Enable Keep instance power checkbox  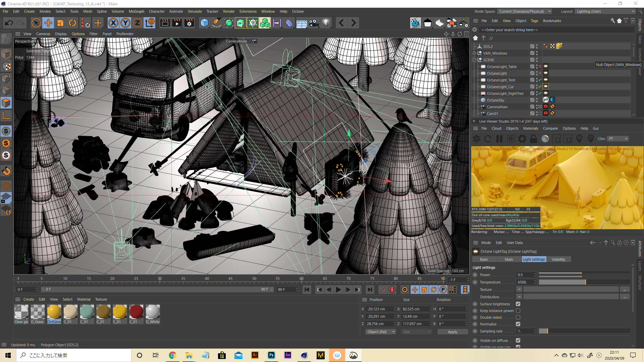coord(518,311)
